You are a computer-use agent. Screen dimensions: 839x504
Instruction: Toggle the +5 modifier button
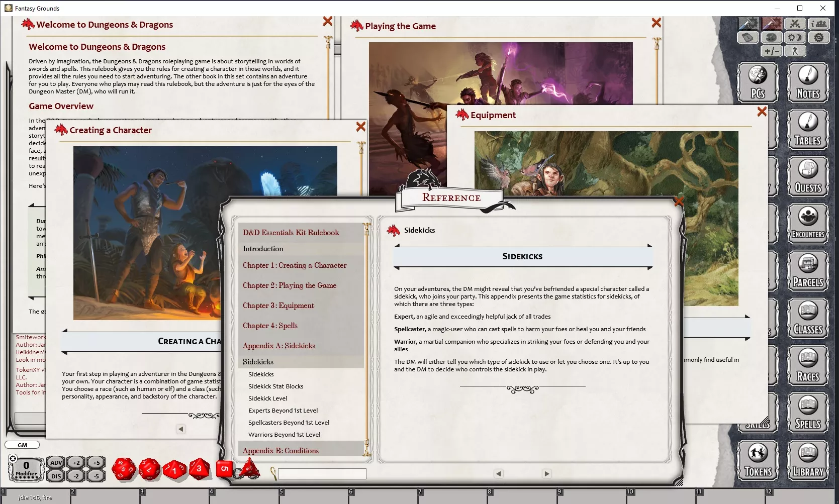coord(96,463)
